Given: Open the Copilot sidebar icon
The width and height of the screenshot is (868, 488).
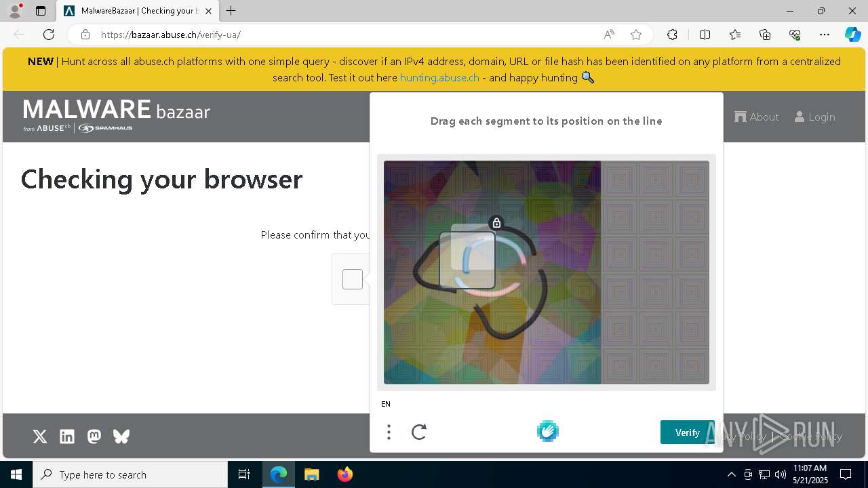Looking at the screenshot, I should tap(852, 35).
